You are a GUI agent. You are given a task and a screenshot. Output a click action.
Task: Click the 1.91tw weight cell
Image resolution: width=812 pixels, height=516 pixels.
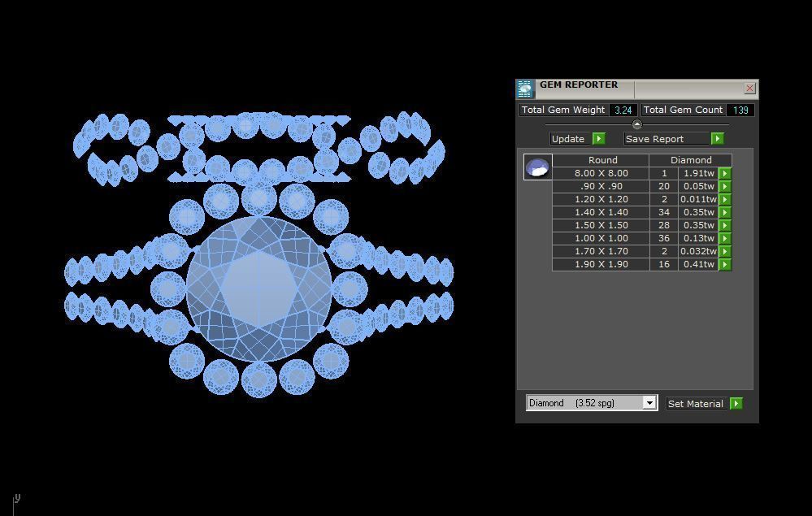coord(698,173)
